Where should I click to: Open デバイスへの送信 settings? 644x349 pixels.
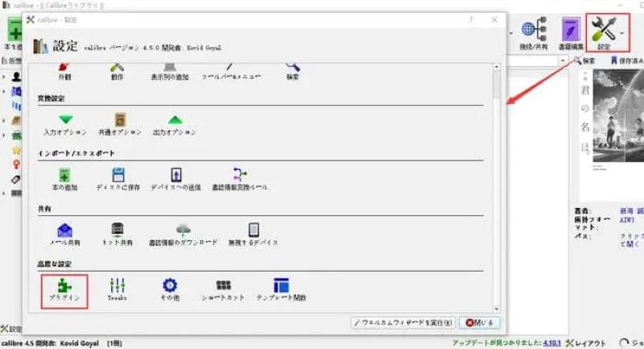coord(175,180)
